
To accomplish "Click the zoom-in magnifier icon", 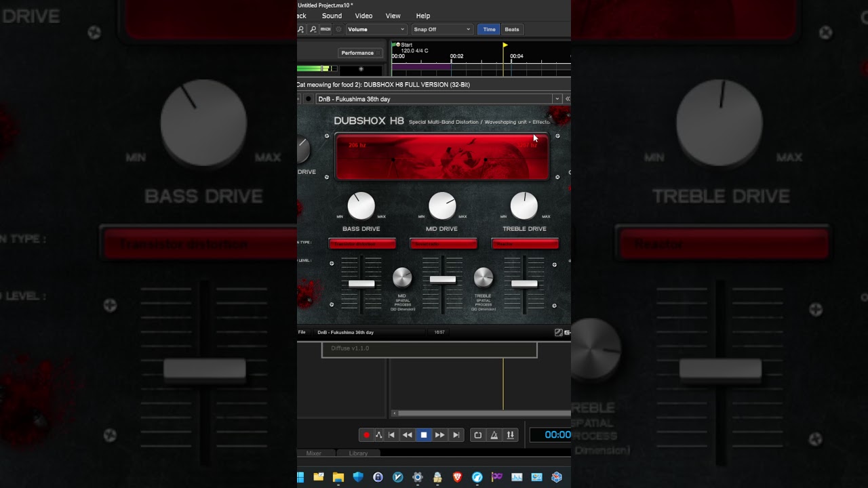I will pyautogui.click(x=301, y=29).
